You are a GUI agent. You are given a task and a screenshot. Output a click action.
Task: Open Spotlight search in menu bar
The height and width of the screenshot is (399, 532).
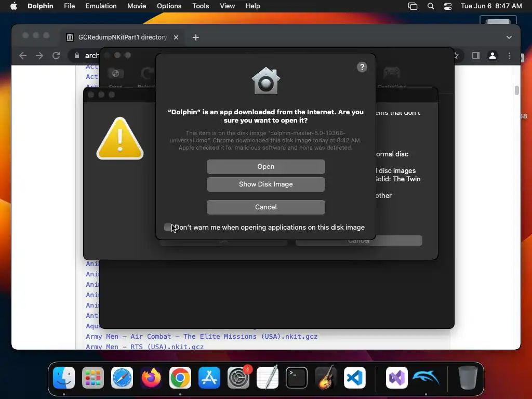[x=431, y=6]
